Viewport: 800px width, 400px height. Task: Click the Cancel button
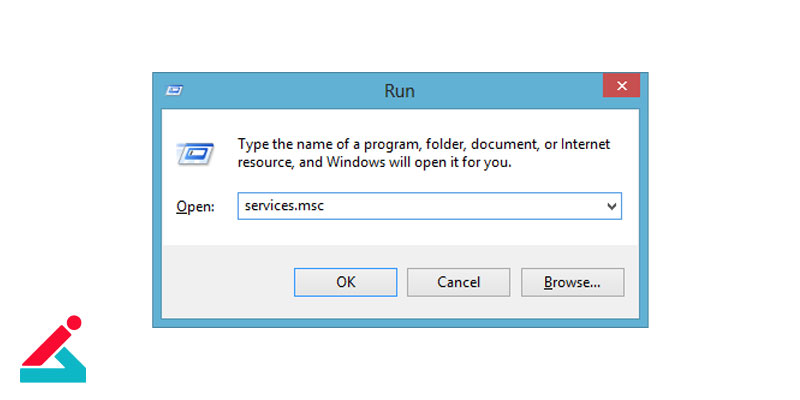458,282
